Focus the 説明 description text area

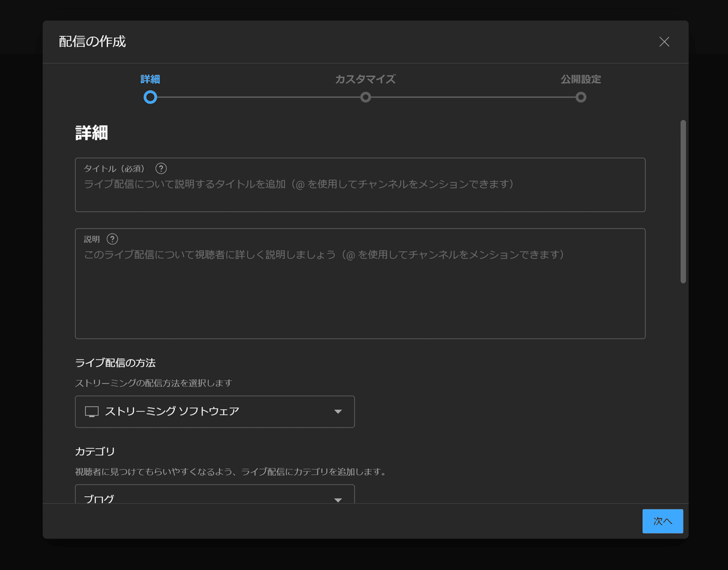[x=360, y=283]
